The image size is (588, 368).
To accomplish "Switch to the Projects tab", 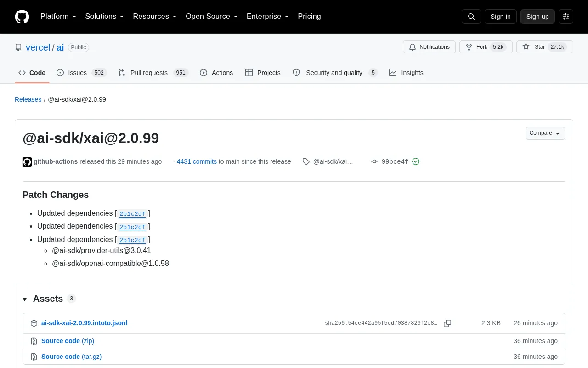I will click(x=263, y=73).
